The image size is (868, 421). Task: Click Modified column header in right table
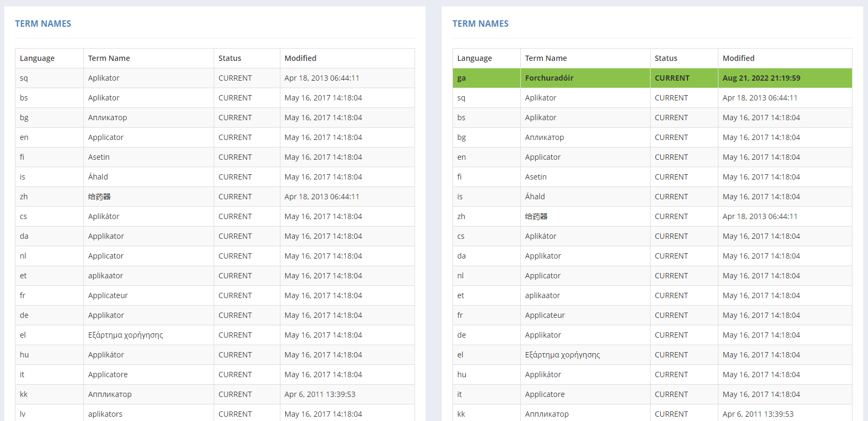tap(738, 58)
